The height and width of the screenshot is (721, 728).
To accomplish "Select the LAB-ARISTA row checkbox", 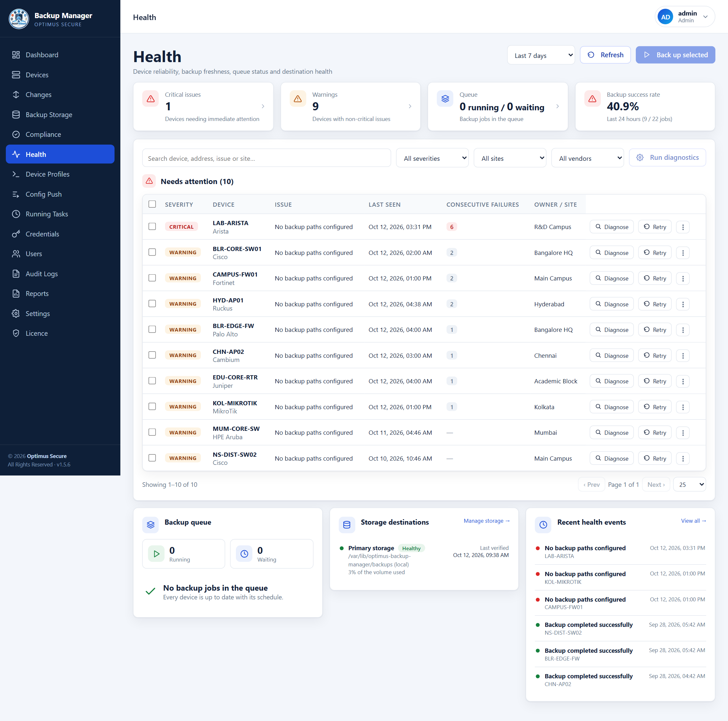I will point(152,226).
